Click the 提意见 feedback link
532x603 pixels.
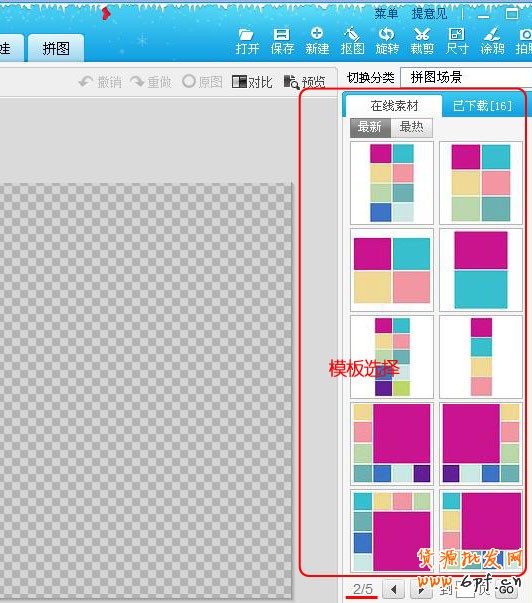pos(429,14)
